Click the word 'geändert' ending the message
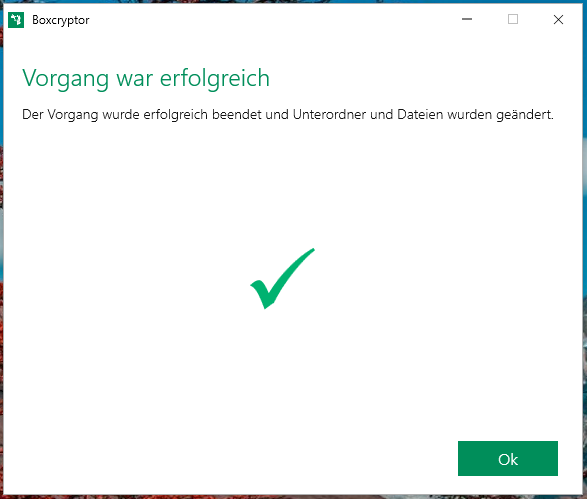The width and height of the screenshot is (587, 499). (523, 115)
